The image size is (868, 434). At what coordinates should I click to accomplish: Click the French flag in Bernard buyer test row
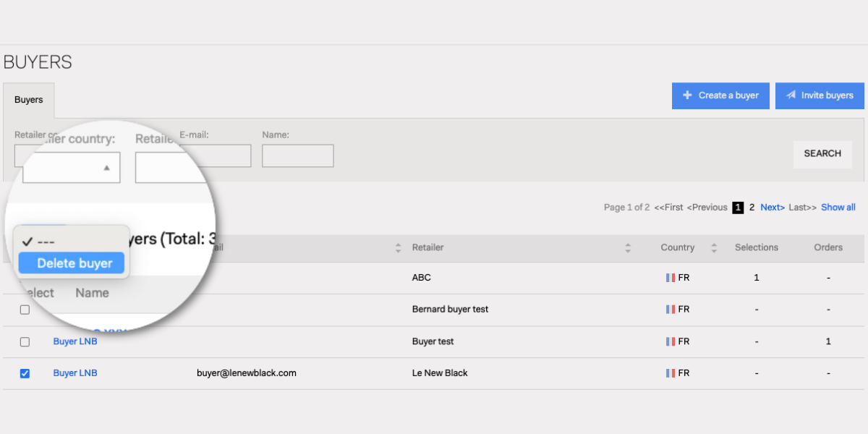(x=671, y=310)
